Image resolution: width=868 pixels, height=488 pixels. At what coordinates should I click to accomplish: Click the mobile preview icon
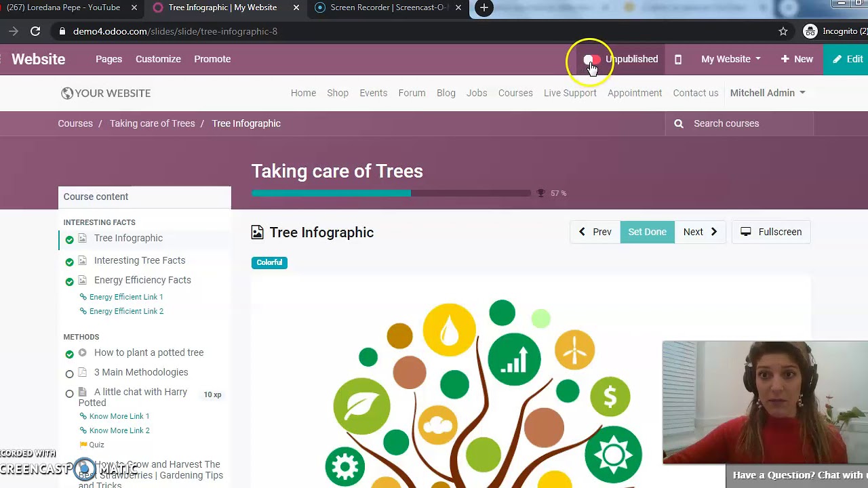click(677, 59)
